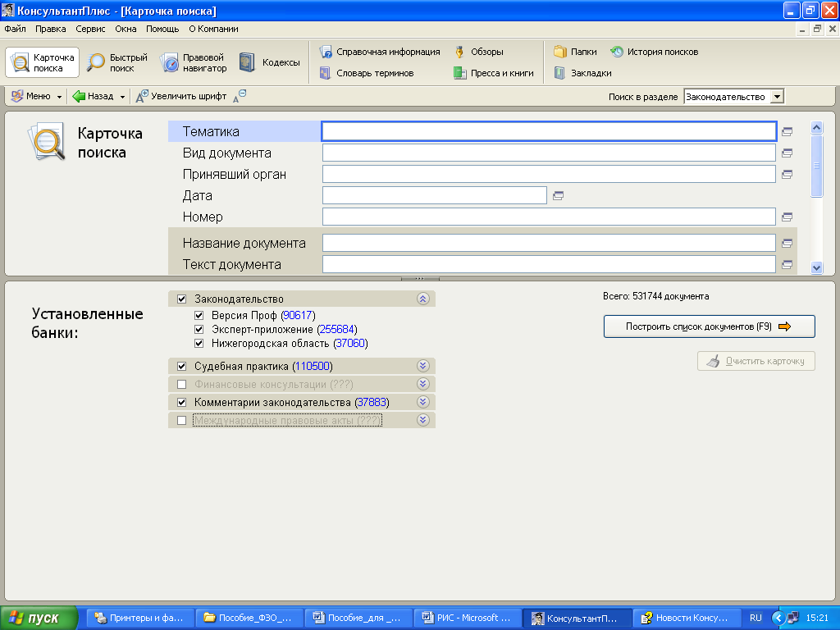Focus the Текст документа input field
This screenshot has width=840, height=630.
pos(549,265)
